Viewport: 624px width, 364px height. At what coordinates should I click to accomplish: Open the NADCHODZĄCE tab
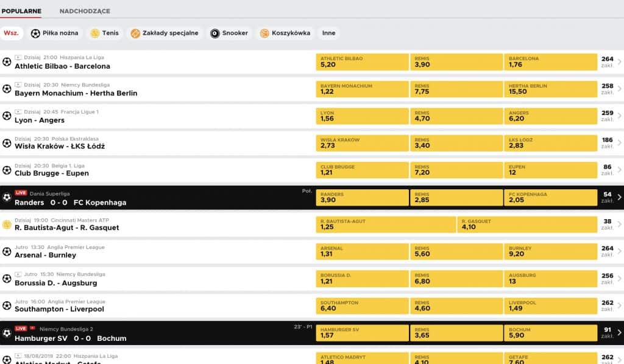tap(85, 11)
